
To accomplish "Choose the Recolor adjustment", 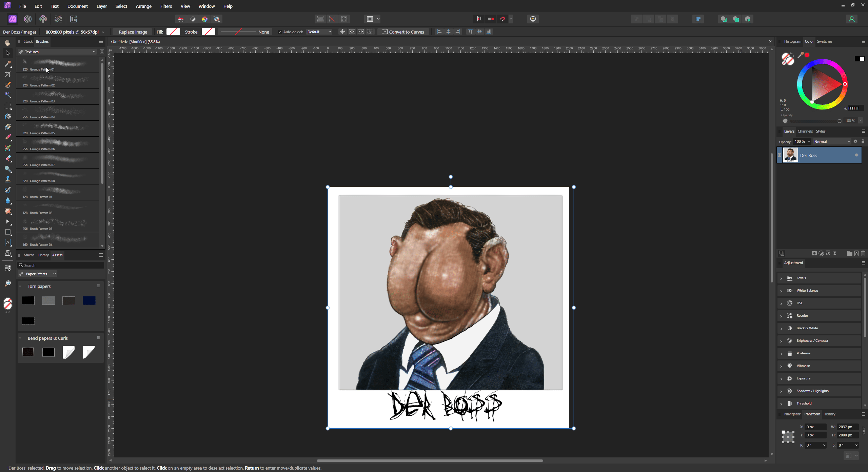I will click(x=819, y=315).
